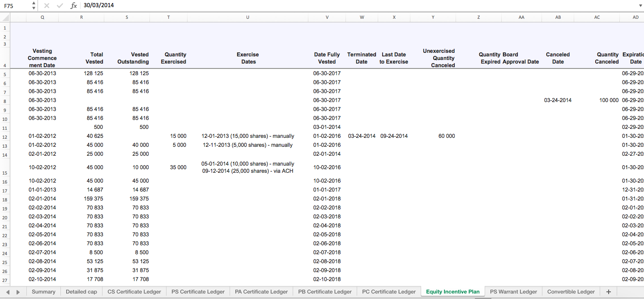The image size is (644, 299).
Task: Select column U header
Action: pyautogui.click(x=247, y=17)
